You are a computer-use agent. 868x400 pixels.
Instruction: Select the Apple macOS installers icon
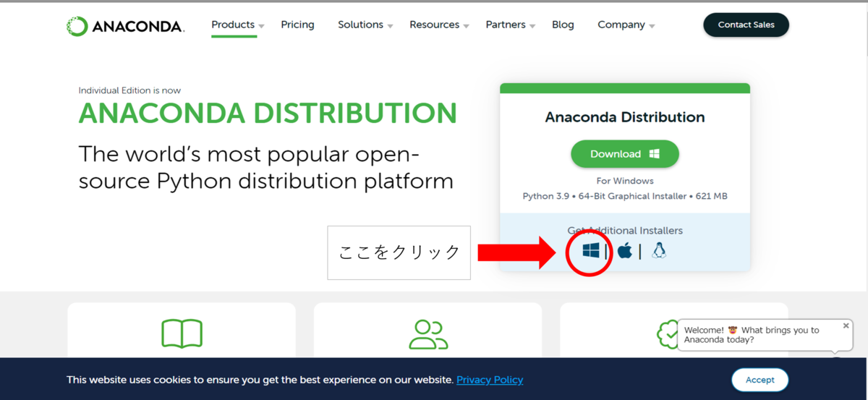(625, 250)
